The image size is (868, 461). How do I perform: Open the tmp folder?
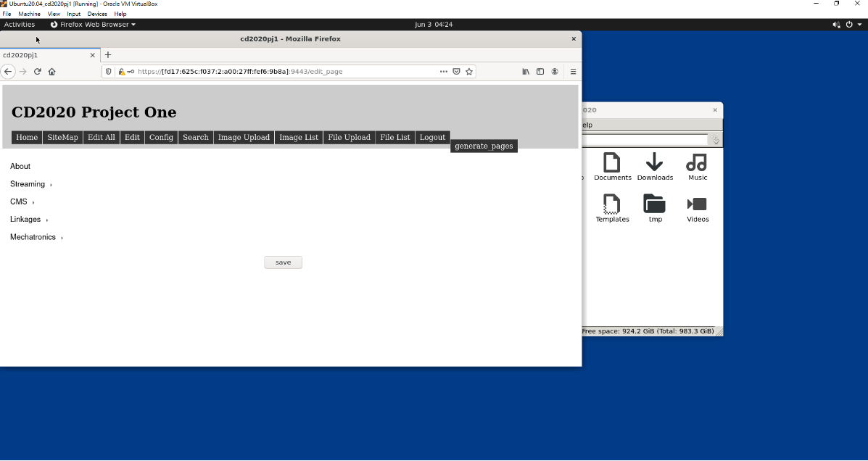tap(655, 209)
